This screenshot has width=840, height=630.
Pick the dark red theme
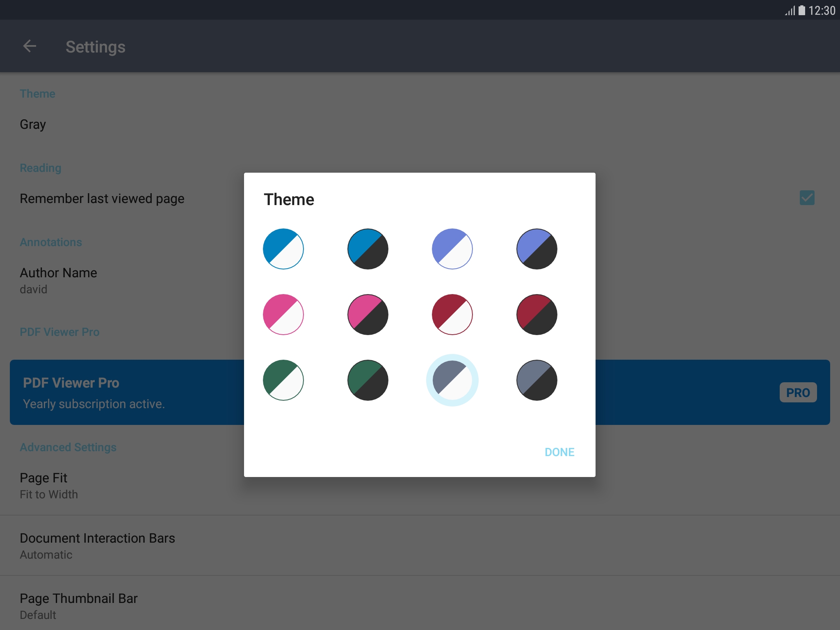536,314
